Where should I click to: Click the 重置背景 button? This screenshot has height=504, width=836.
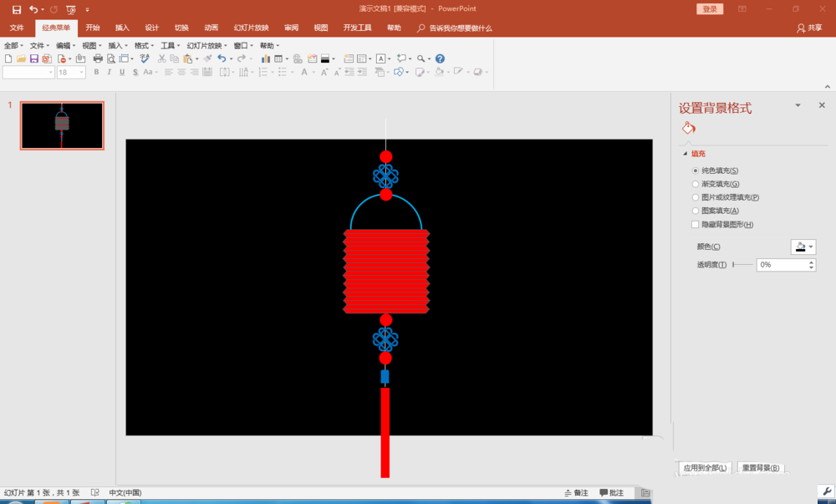[x=761, y=468]
